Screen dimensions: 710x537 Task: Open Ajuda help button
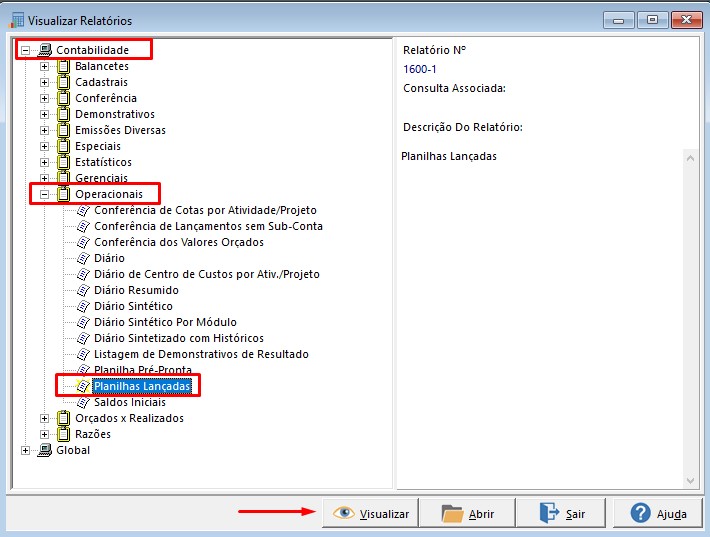[658, 513]
